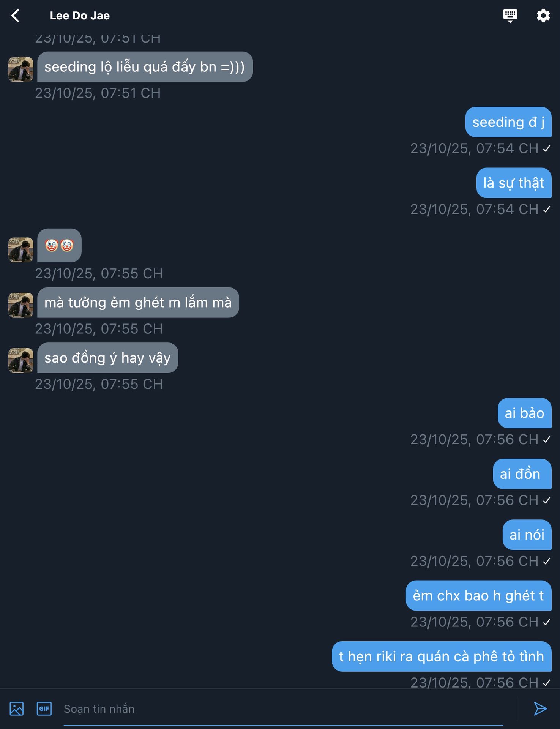Open chat settings gear icon
The width and height of the screenshot is (560, 729).
pyautogui.click(x=543, y=16)
